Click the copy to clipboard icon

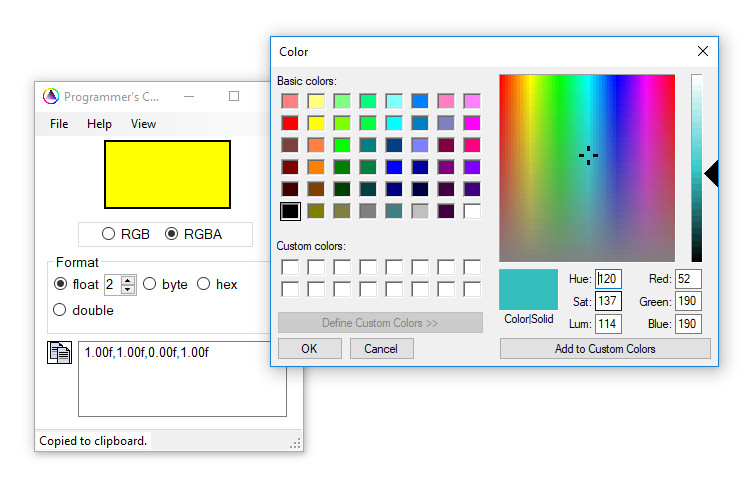coord(59,353)
